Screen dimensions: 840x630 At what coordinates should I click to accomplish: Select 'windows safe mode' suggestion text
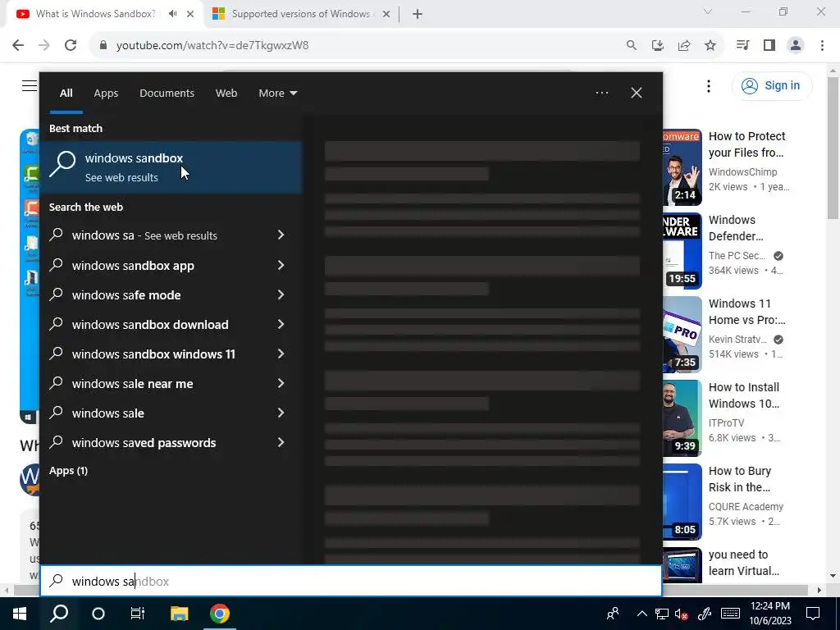coord(126,295)
